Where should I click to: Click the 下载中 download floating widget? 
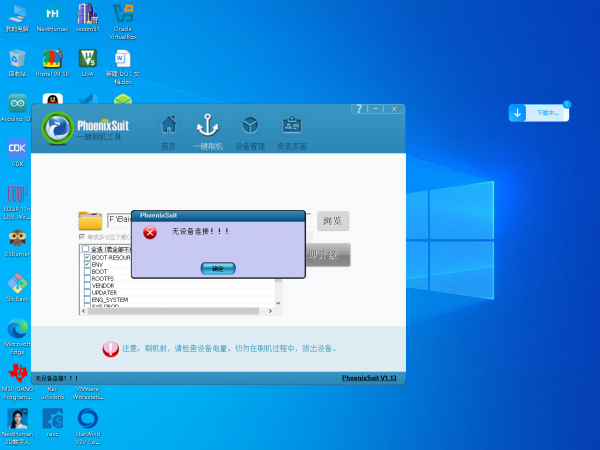click(x=540, y=113)
